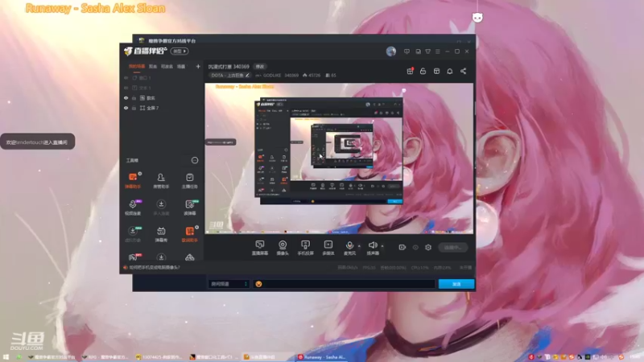Open stream settings gear in bottom toolbar
Screen dimensions: 644x362
428,248
